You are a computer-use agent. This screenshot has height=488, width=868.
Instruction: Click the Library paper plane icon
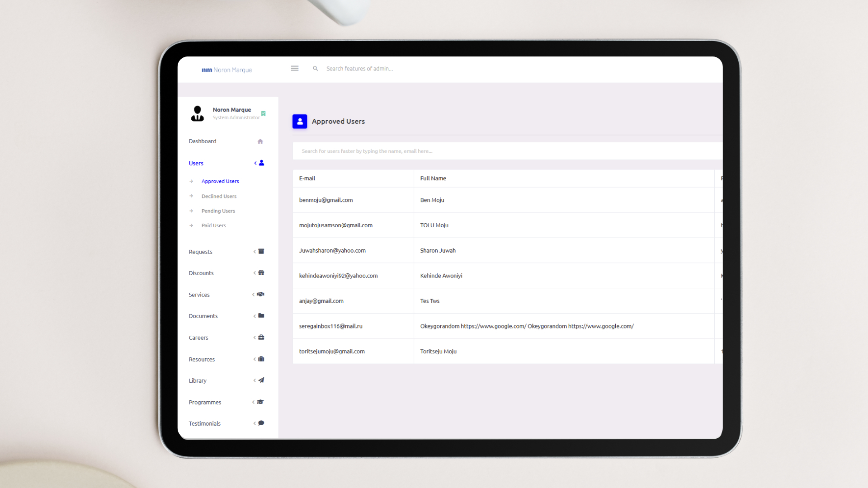(x=261, y=380)
